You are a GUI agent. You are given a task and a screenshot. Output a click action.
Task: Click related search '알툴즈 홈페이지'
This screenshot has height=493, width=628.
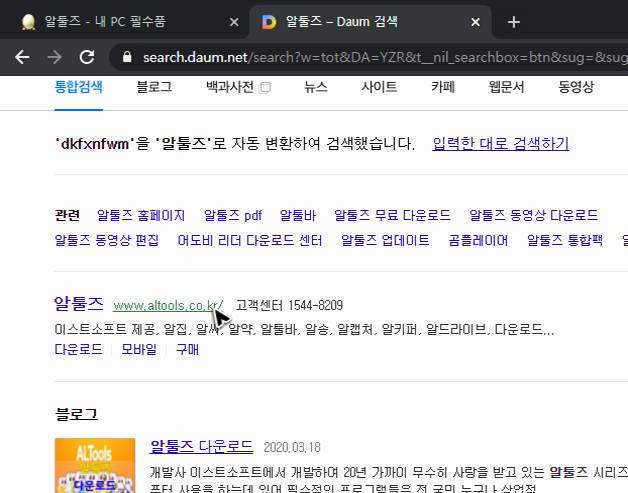141,215
